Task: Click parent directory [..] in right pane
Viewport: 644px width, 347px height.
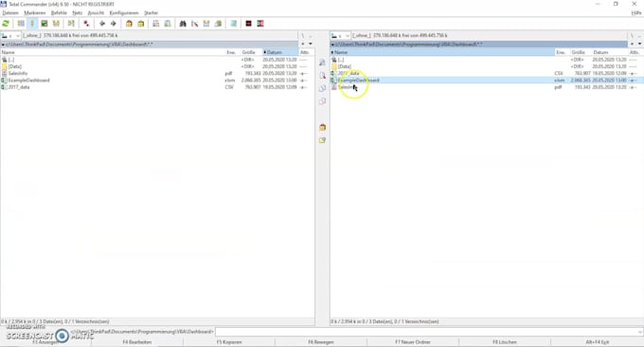Action: point(341,60)
